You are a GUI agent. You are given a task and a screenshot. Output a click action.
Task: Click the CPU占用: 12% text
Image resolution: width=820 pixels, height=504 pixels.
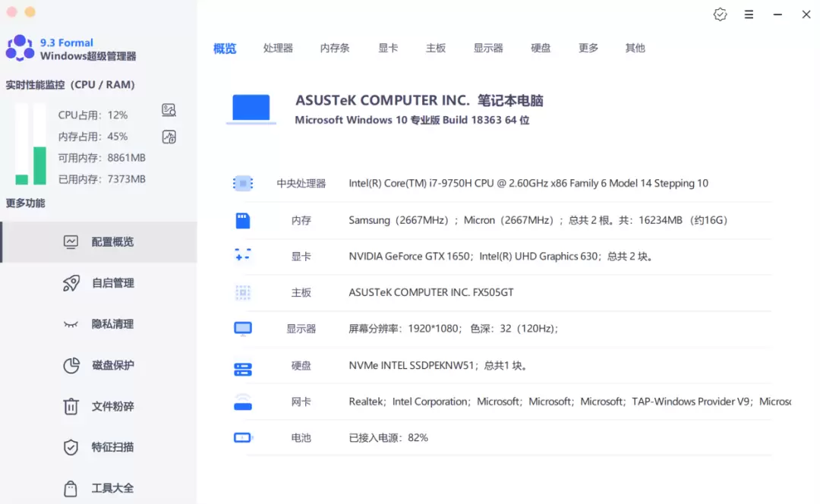tap(93, 115)
